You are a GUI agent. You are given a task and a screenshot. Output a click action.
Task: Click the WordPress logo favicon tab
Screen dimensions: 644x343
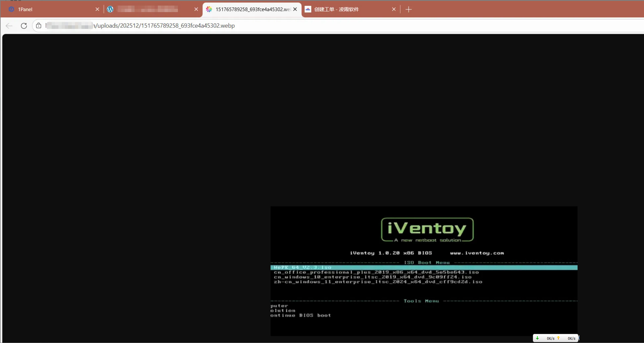(x=110, y=9)
